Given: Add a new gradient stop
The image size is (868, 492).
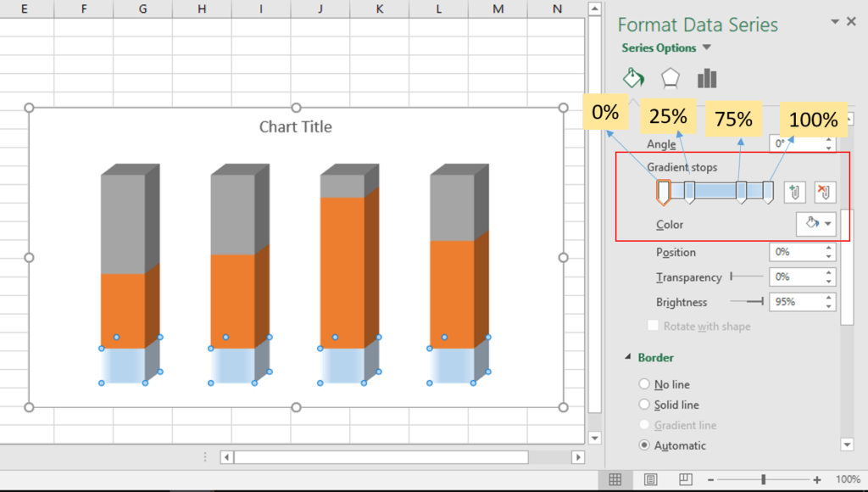Looking at the screenshot, I should [794, 192].
